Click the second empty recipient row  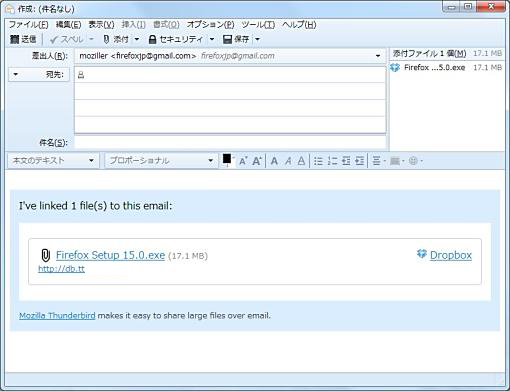point(230,91)
